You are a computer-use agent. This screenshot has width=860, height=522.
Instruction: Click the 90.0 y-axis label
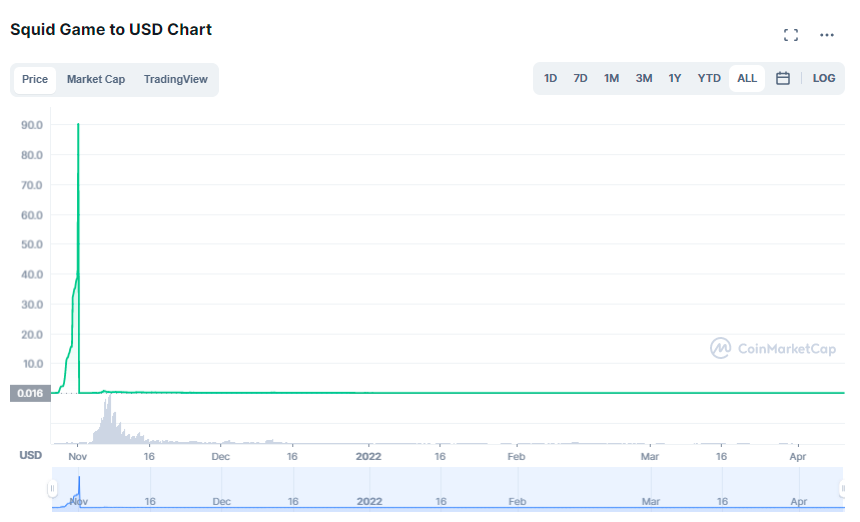click(x=32, y=125)
